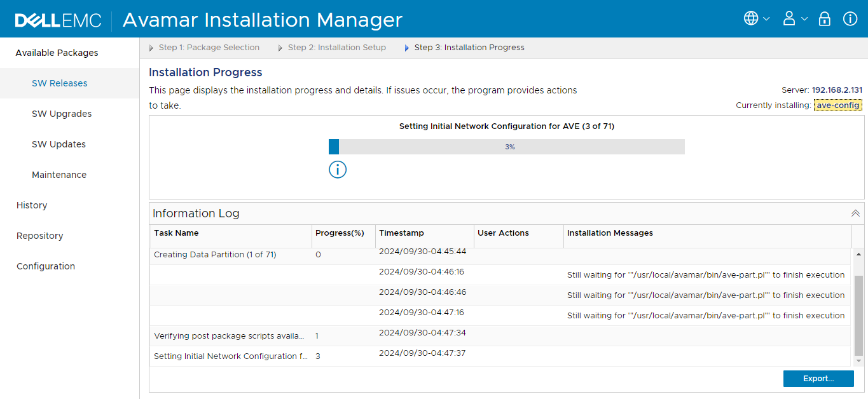Open the Repository page

click(39, 236)
